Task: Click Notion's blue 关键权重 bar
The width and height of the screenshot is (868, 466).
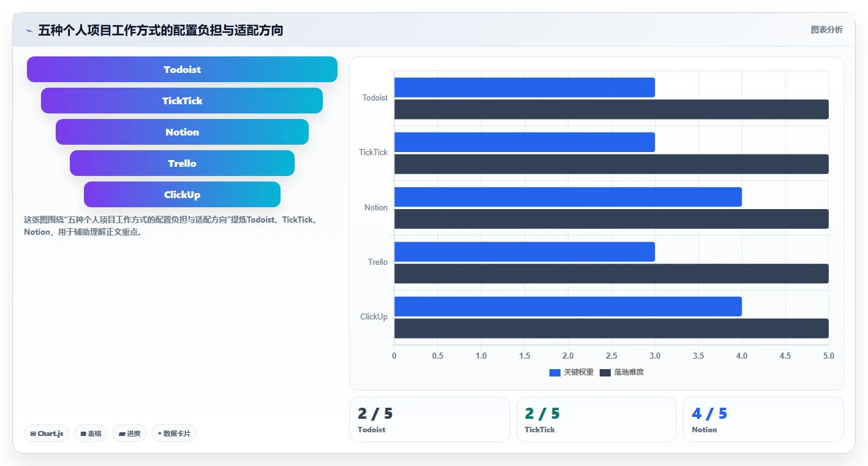Action: 568,197
